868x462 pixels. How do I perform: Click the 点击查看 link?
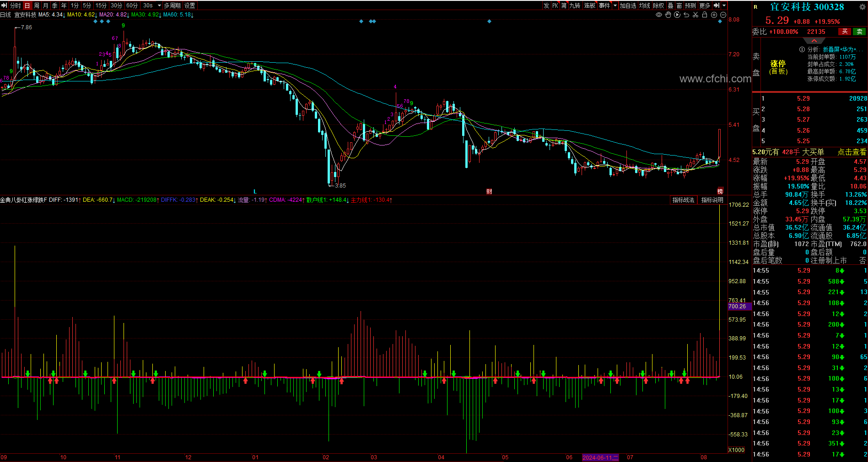click(852, 152)
